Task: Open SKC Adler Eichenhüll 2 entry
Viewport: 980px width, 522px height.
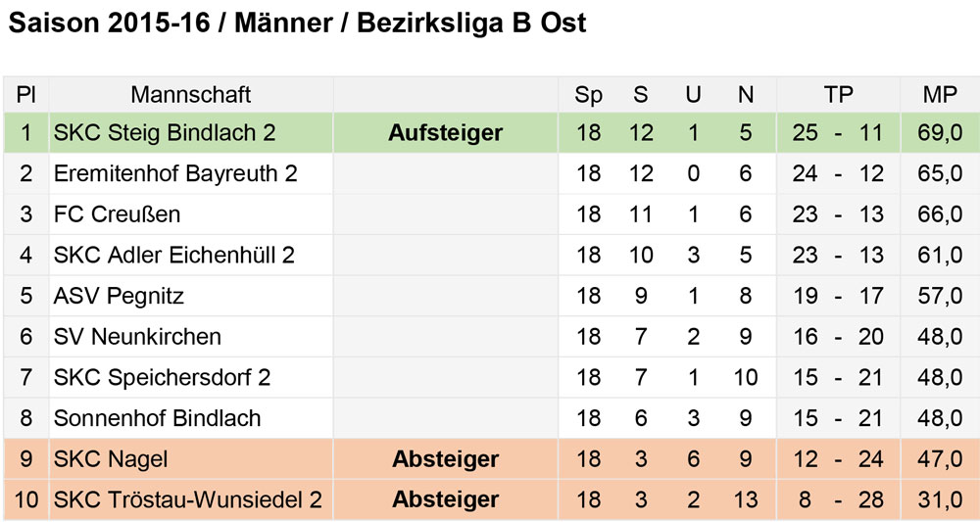Action: tap(173, 255)
